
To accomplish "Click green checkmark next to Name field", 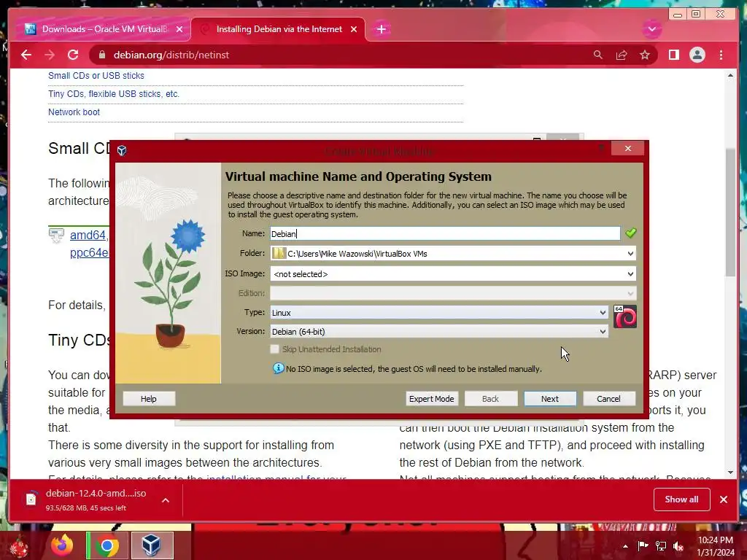I will coord(631,233).
